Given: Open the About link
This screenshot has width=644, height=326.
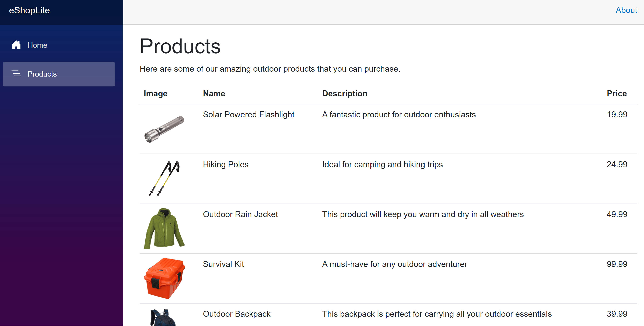Looking at the screenshot, I should (626, 10).
